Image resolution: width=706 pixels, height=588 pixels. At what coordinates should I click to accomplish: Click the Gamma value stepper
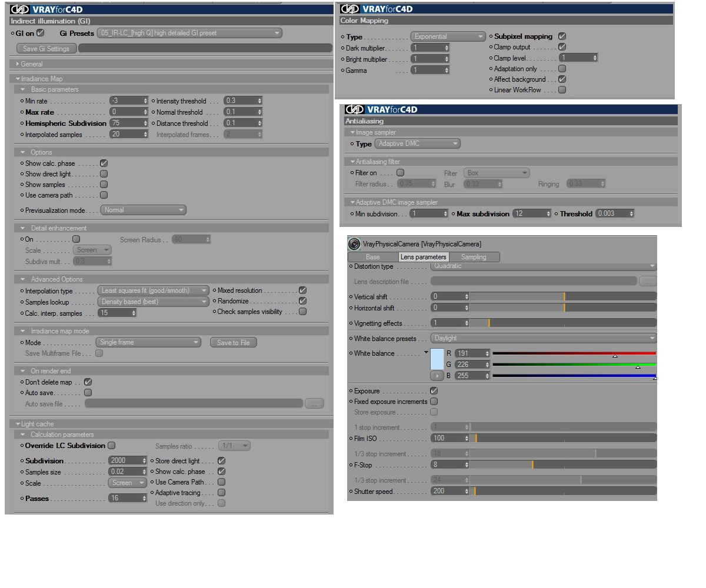click(447, 70)
